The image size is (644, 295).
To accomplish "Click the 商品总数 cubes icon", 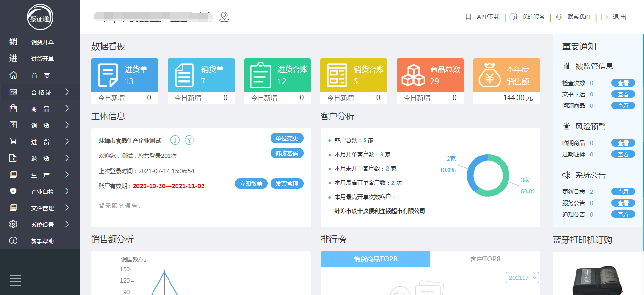I will [x=413, y=75].
